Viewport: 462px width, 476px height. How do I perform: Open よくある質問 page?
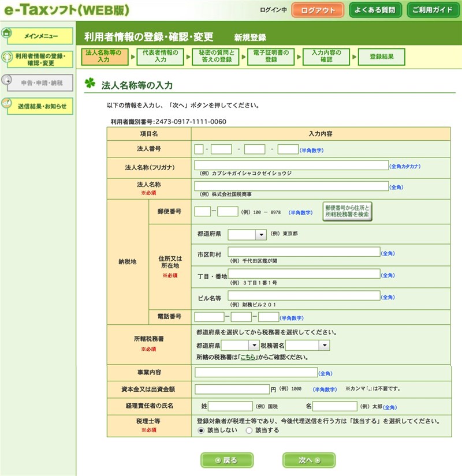pyautogui.click(x=375, y=10)
